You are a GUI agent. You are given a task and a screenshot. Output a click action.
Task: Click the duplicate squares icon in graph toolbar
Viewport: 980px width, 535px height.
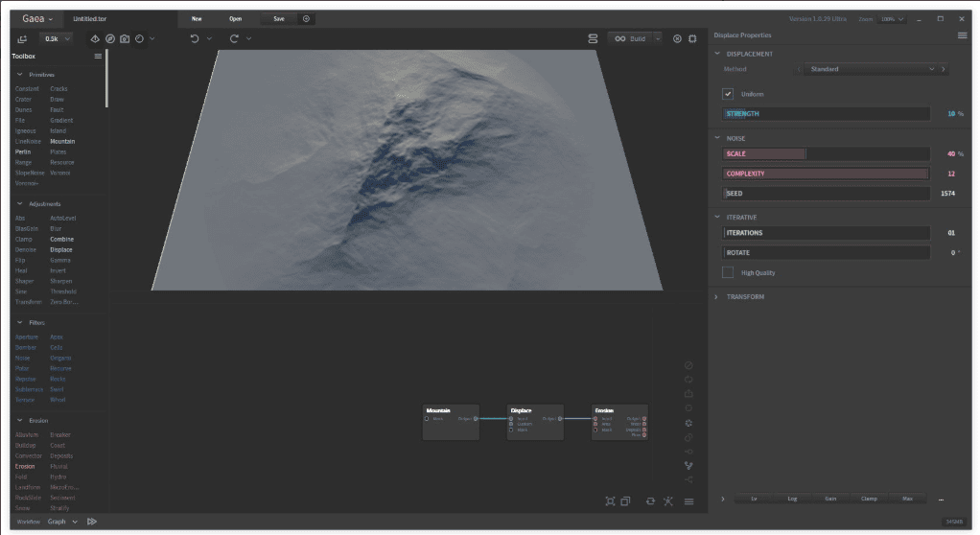click(x=625, y=501)
